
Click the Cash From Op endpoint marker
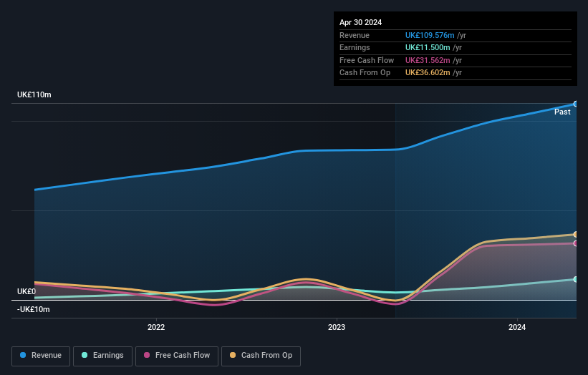[575, 235]
